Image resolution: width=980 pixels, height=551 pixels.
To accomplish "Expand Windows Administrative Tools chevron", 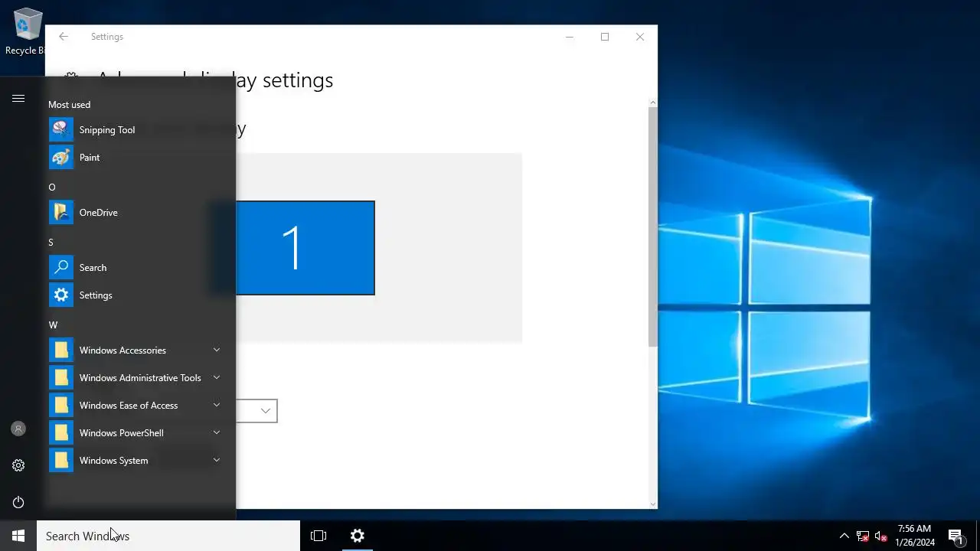I will click(x=217, y=378).
